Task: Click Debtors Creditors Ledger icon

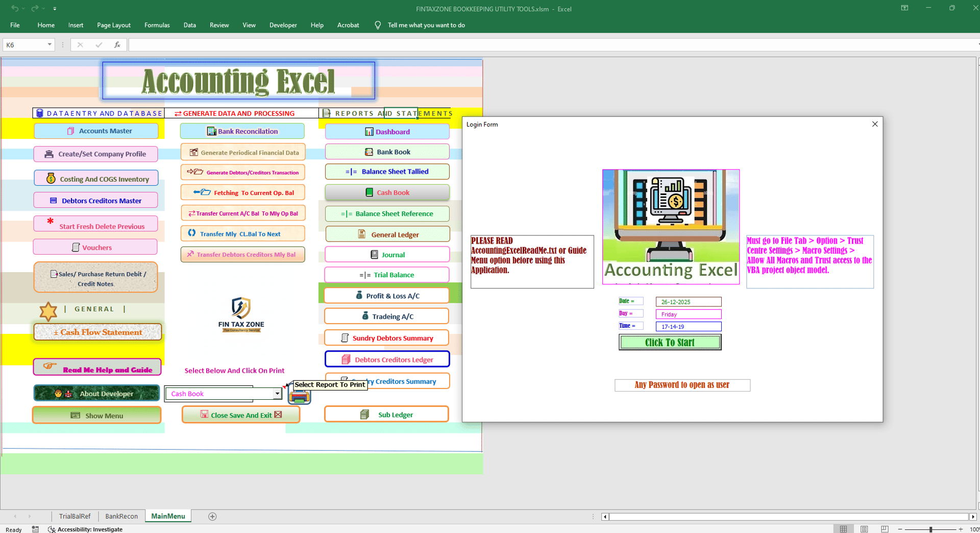Action: point(346,359)
